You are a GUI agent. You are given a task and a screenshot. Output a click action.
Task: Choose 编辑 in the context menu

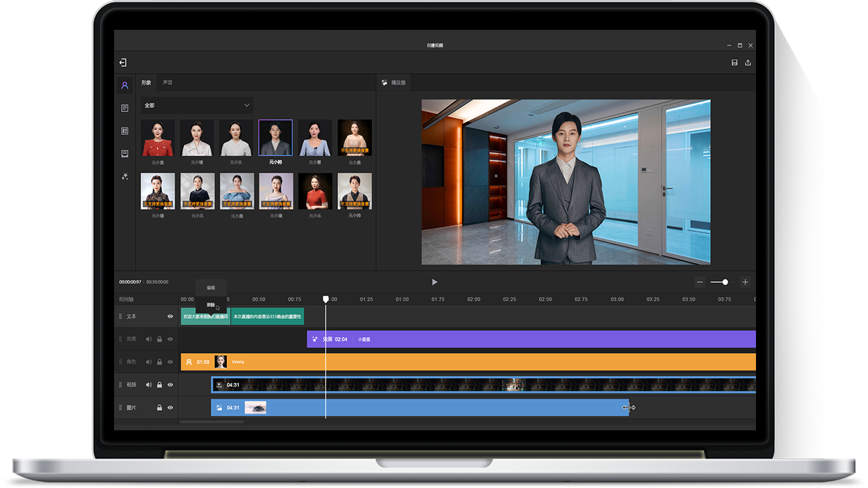(211, 288)
